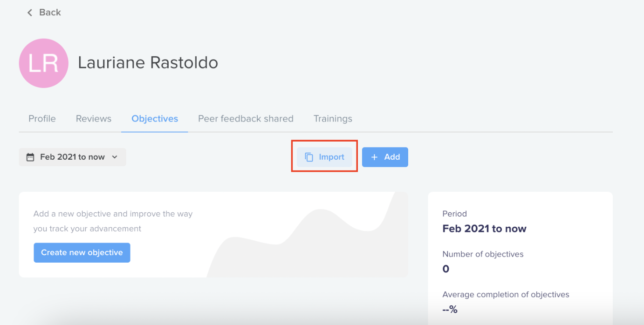Import objectives with the Import button
644x325 pixels.
(324, 157)
